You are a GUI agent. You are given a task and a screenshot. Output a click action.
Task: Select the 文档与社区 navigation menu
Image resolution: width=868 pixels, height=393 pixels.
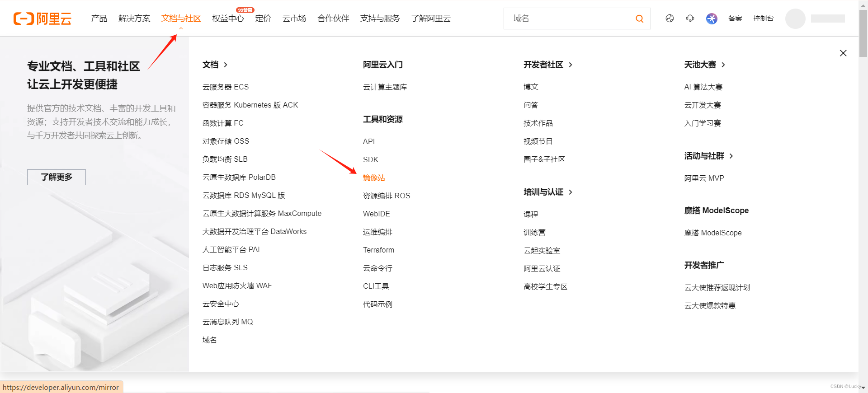point(181,19)
